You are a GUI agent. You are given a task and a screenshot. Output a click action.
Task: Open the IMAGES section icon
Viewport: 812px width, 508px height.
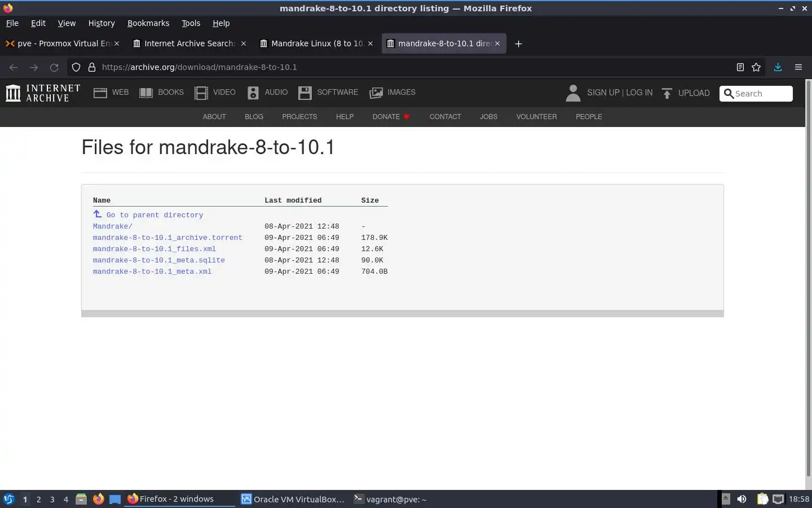coord(376,93)
